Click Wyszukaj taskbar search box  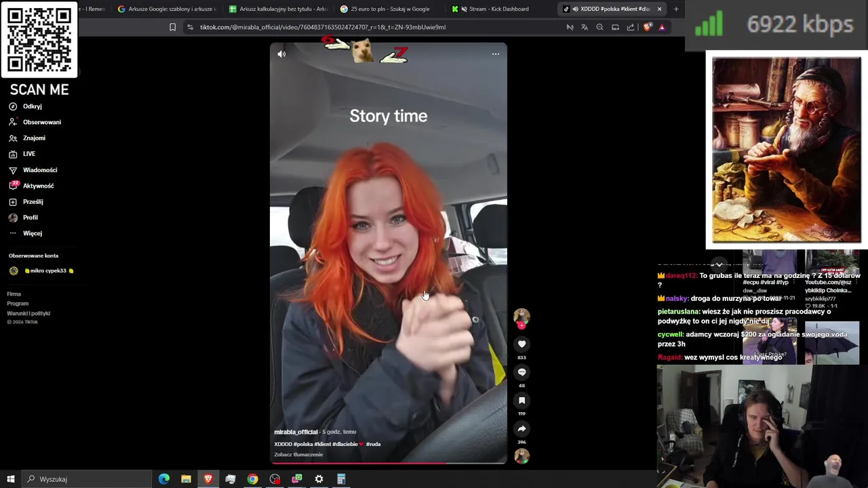coord(86,479)
